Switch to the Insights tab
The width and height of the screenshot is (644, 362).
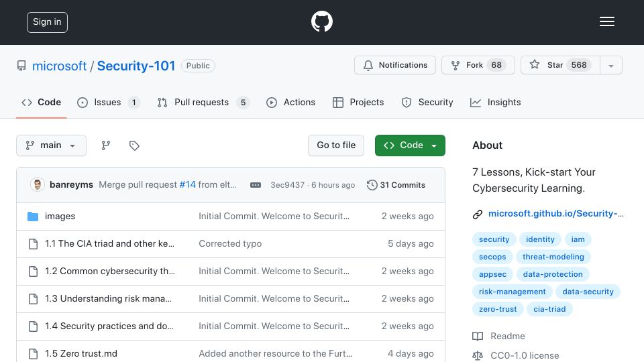[x=495, y=103]
